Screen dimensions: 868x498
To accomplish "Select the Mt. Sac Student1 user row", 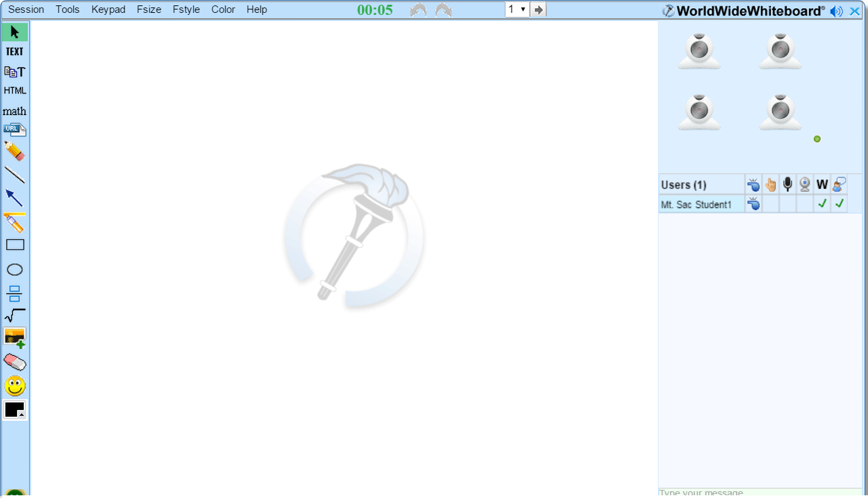I will pyautogui.click(x=753, y=204).
